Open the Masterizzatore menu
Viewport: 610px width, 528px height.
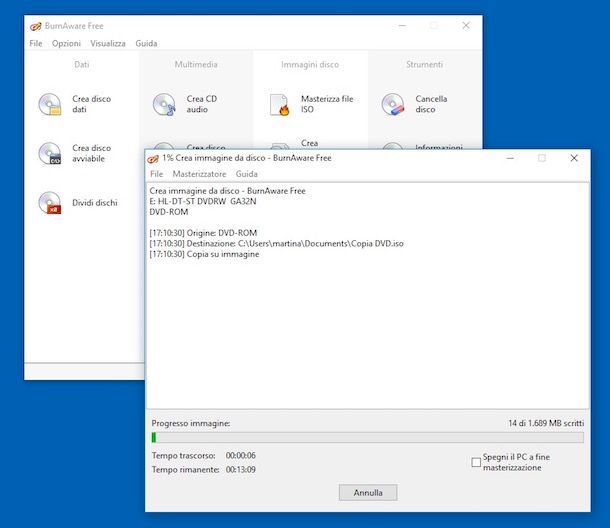(199, 174)
